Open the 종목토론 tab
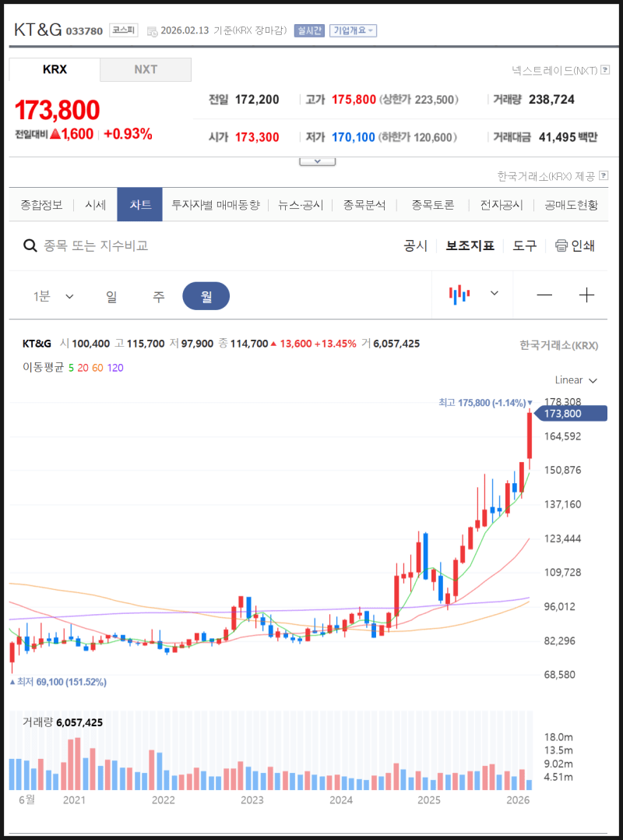The width and height of the screenshot is (623, 840). pyautogui.click(x=432, y=205)
